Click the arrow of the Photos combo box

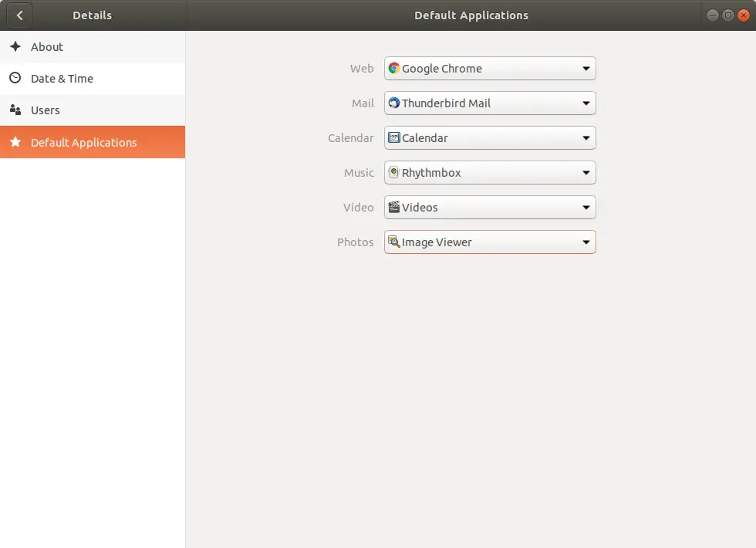(x=586, y=242)
